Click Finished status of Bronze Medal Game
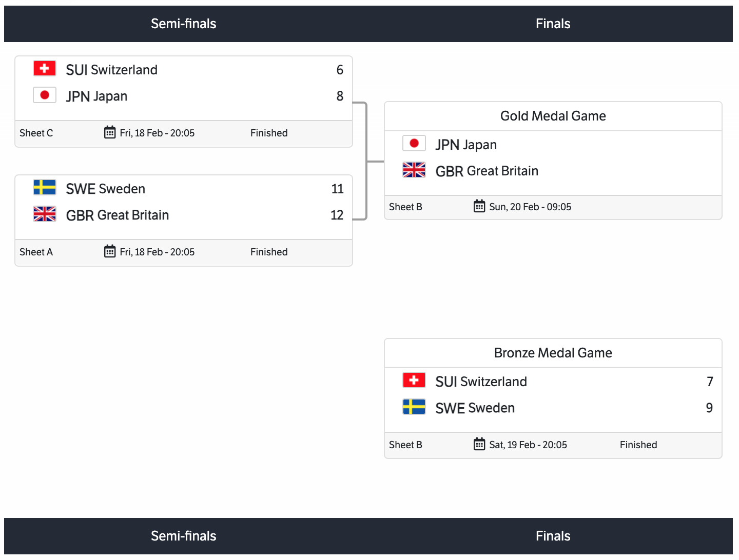Screen dimensions: 739x560 [x=638, y=445]
